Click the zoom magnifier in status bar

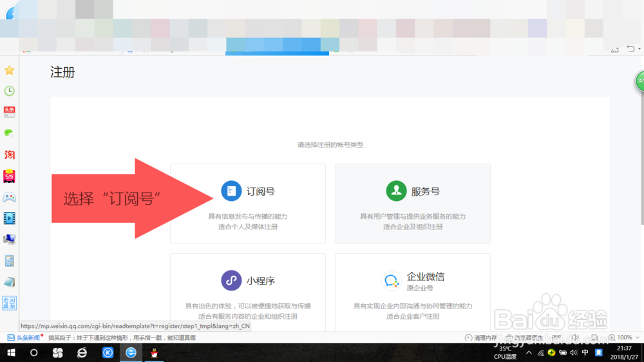point(612,338)
